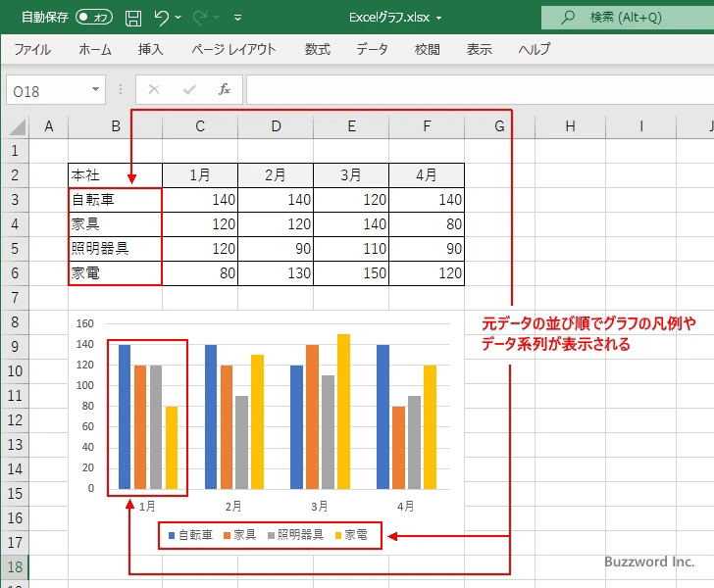Viewport: 714px width, 588px height.
Task: Open the Name Box dropdown arrow
Action: point(96,90)
